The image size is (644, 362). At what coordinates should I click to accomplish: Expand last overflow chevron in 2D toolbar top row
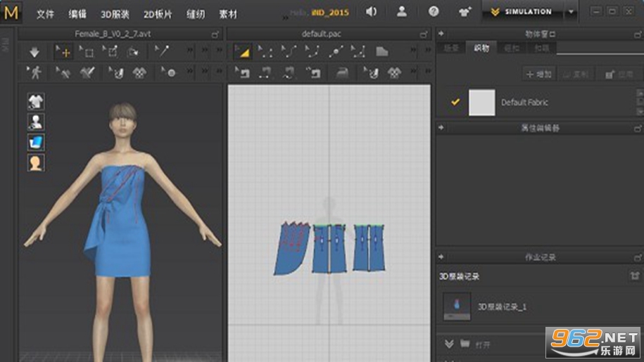click(428, 50)
